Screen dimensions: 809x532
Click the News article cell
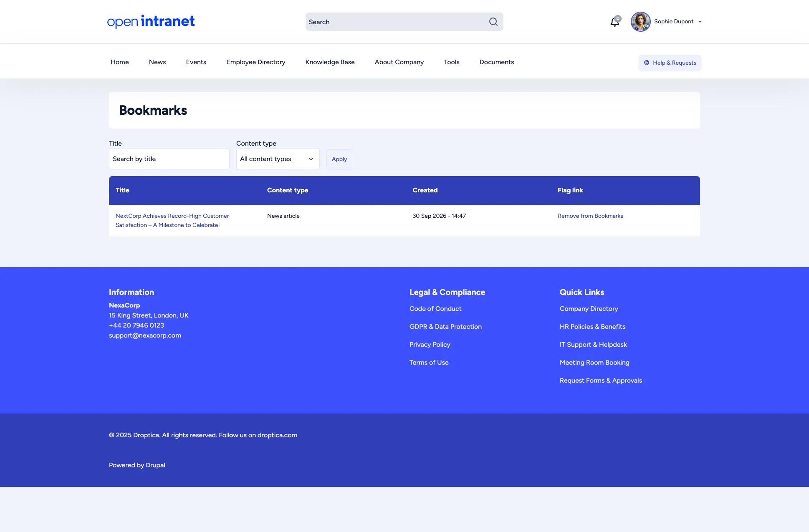[x=283, y=216]
